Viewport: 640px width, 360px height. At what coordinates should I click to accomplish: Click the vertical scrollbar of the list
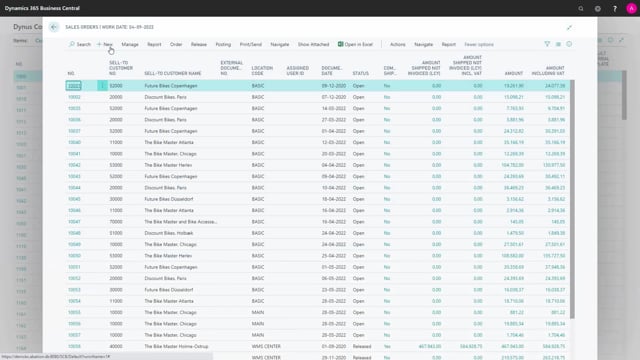[572, 199]
